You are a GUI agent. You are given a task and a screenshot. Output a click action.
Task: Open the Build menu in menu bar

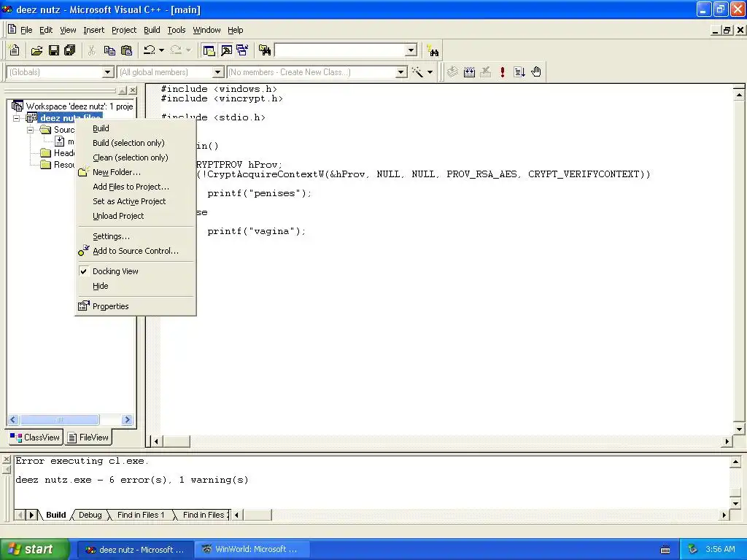click(152, 30)
